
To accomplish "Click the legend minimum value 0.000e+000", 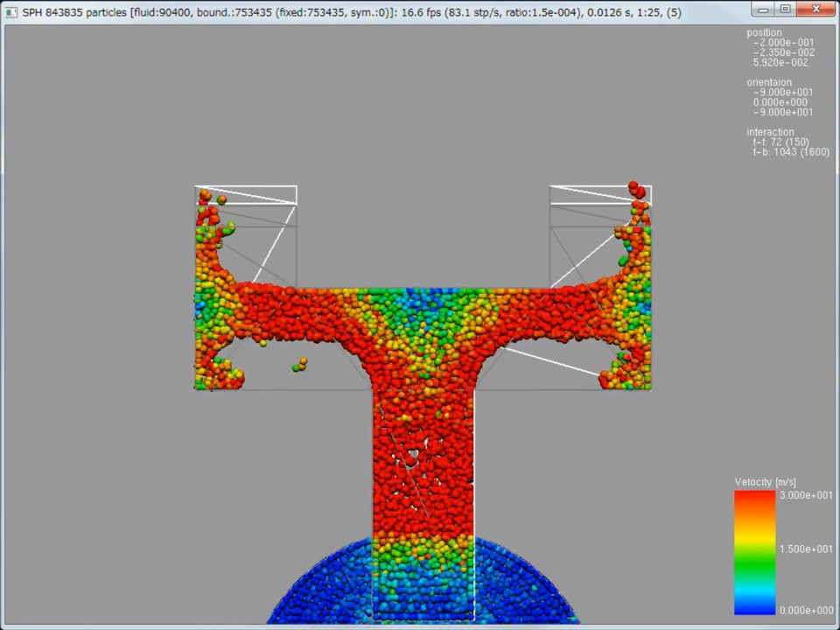I will pos(806,610).
